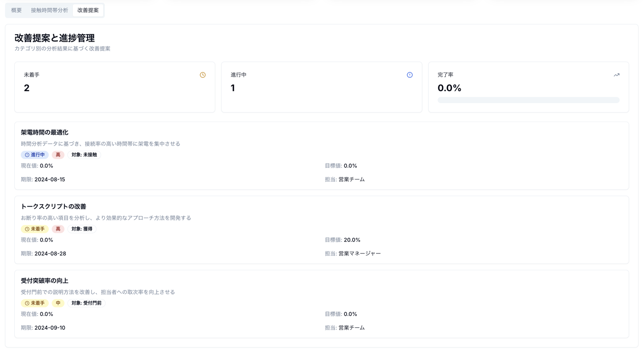Open the 受付突破率の向上 proposal title
The height and width of the screenshot is (354, 644).
point(45,281)
